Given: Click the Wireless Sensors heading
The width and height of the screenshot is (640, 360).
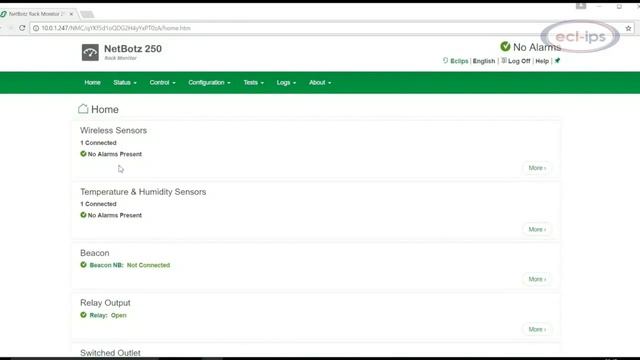Looking at the screenshot, I should [113, 130].
